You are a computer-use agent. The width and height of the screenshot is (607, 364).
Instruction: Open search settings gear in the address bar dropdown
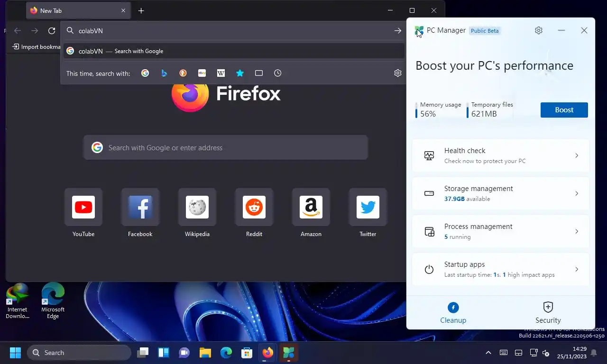click(x=398, y=73)
